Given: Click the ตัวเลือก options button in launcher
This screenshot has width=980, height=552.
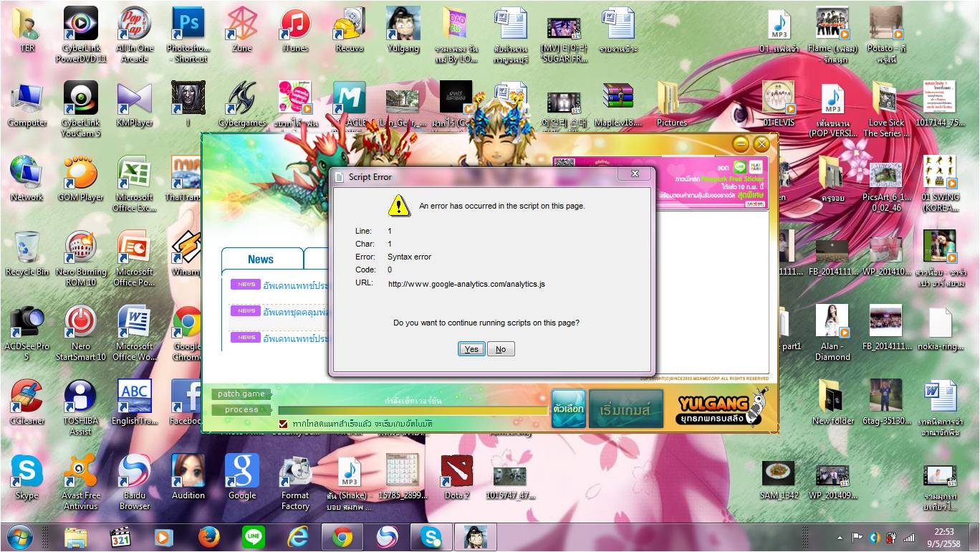Looking at the screenshot, I should [x=569, y=409].
